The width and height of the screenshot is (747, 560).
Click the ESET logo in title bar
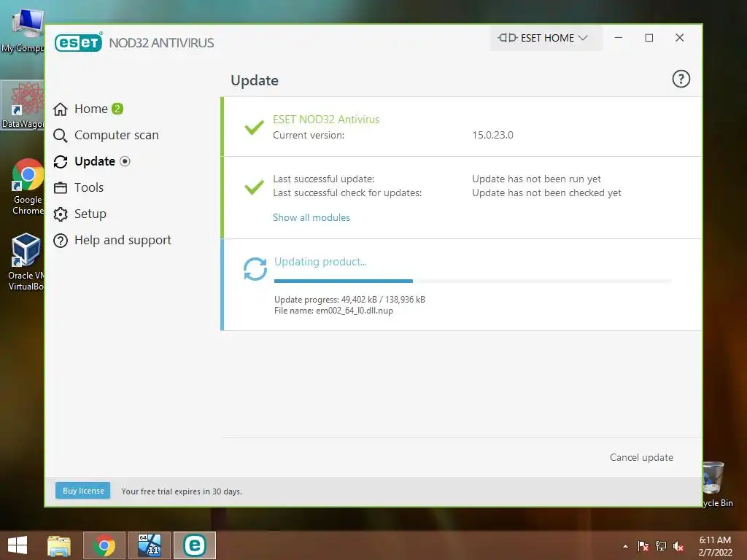click(79, 42)
